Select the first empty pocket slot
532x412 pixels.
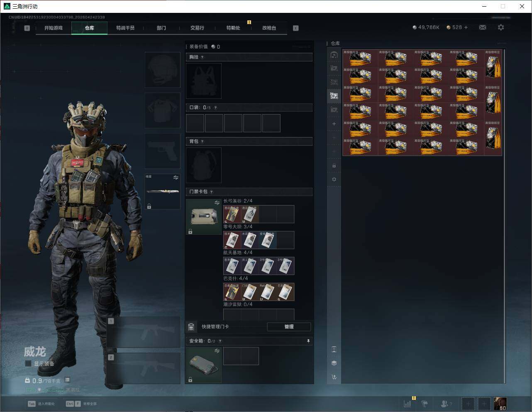pyautogui.click(x=195, y=123)
